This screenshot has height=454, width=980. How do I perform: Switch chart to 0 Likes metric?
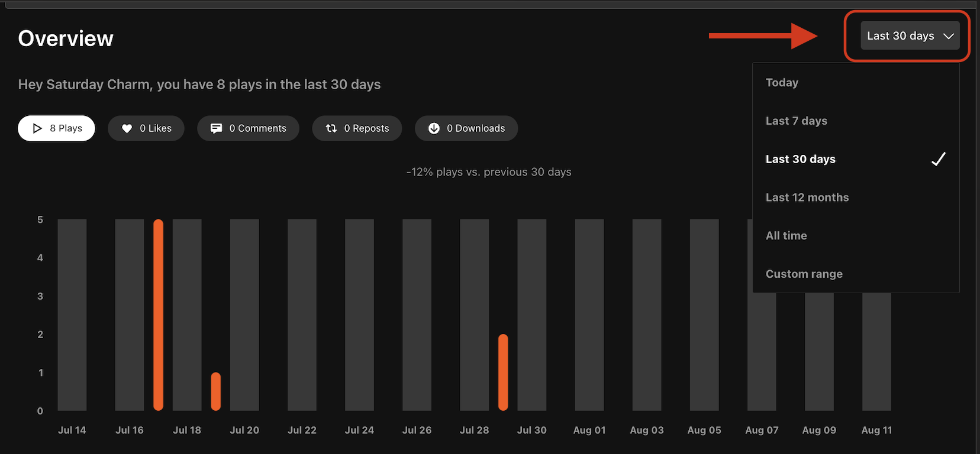click(x=146, y=128)
